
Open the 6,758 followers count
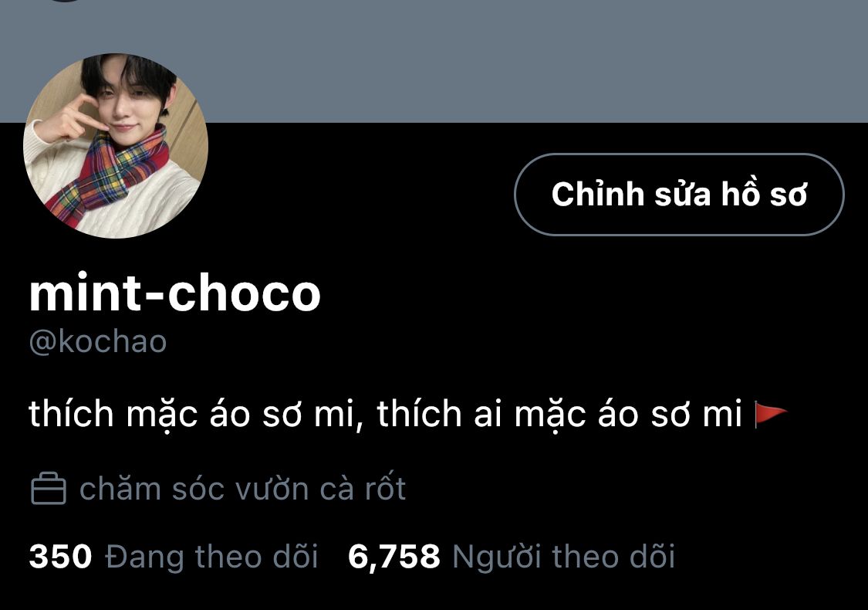point(393,557)
